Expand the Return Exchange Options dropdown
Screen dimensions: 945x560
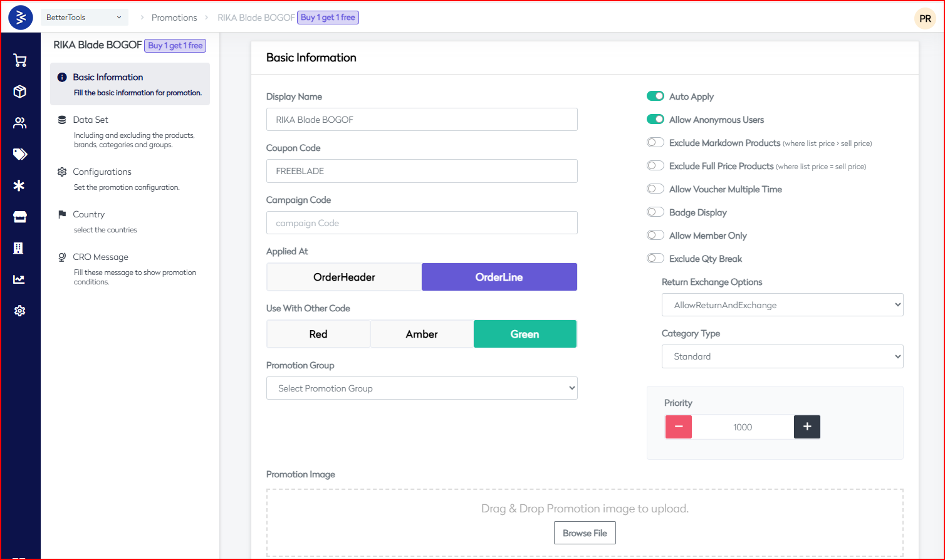click(x=782, y=305)
